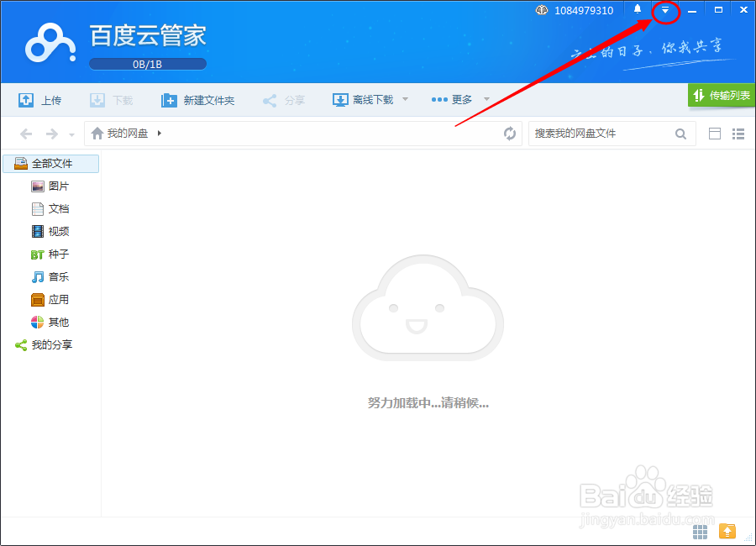The image size is (756, 546).
Task: Select 文档 category in the sidebar
Action: 50,209
